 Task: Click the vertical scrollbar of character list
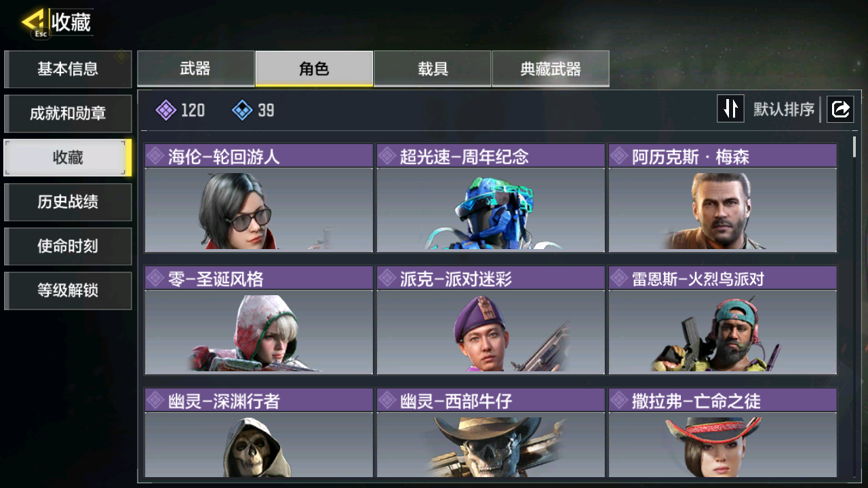point(854,147)
